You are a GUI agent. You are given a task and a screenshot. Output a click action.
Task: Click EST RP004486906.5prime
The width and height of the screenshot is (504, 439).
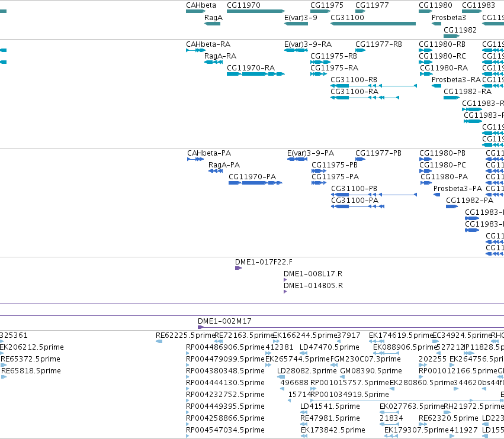[188, 353]
